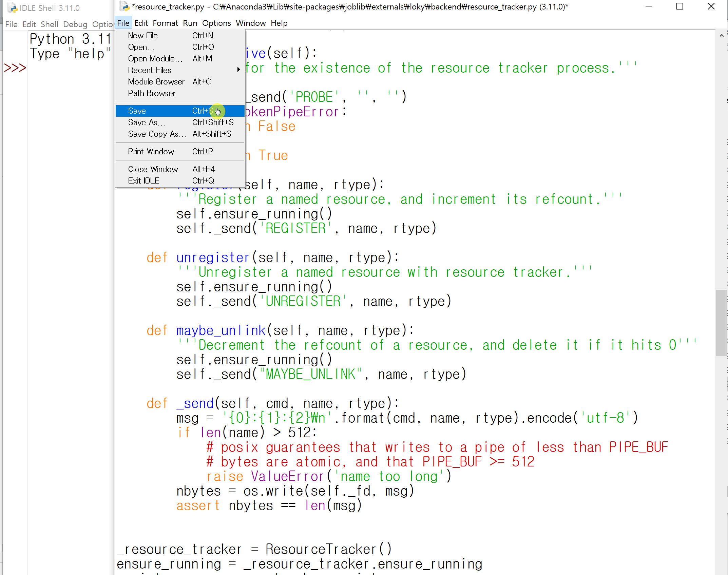Choose Open... from File menu
The width and height of the screenshot is (728, 575).
141,47
